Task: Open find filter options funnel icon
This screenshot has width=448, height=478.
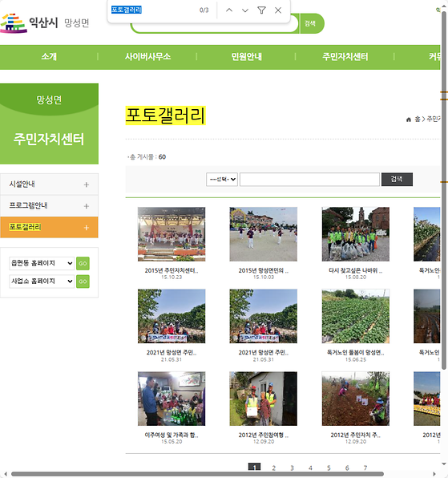Action: (261, 10)
